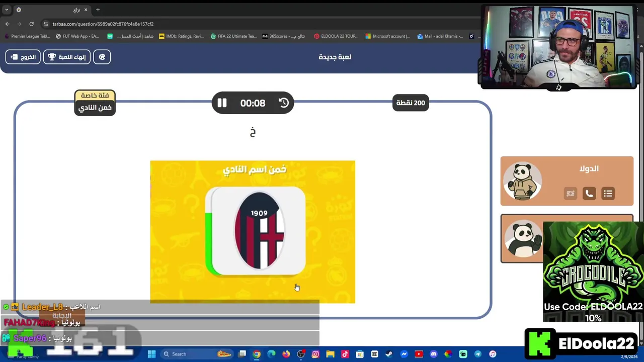This screenshot has width=644, height=362.
Task: Click the إنهاء اللعبة end game button
Action: 67,57
